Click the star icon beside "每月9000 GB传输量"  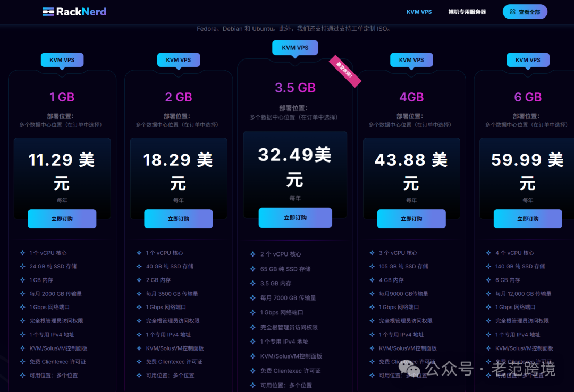(x=372, y=294)
